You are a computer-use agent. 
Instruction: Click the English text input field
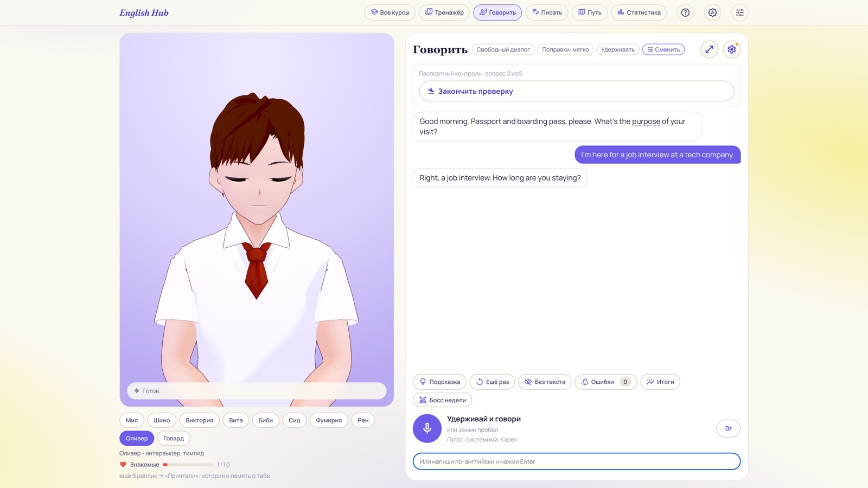[x=577, y=461]
